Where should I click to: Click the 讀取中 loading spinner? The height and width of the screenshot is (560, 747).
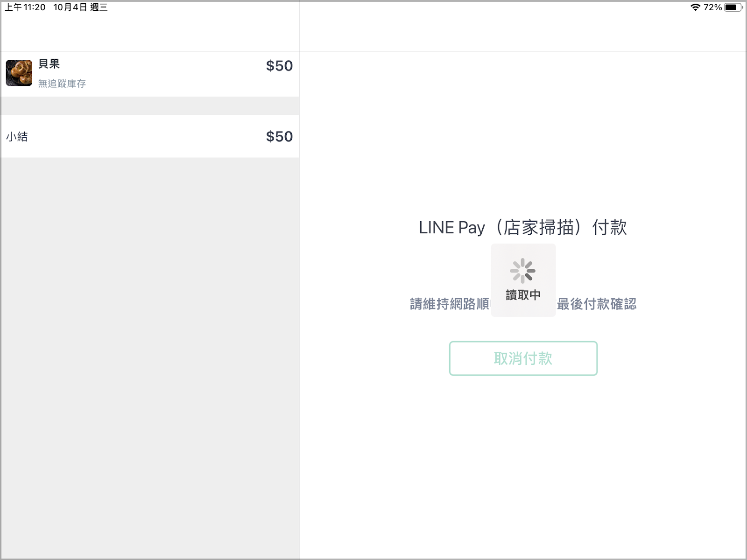522,271
